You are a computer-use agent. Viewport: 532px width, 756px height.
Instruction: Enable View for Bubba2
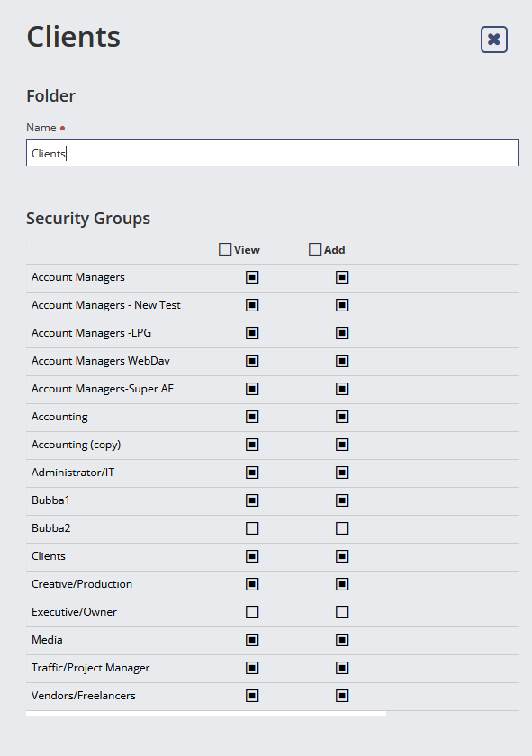(252, 528)
